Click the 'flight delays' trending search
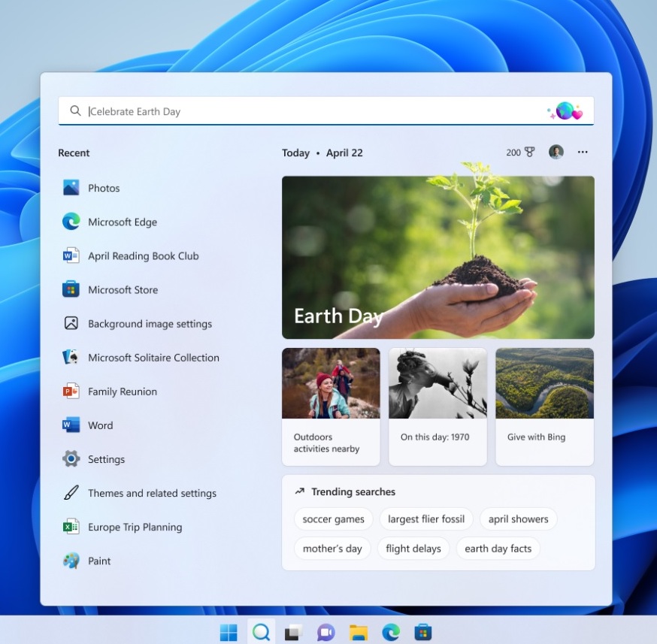The image size is (657, 644). tap(413, 549)
